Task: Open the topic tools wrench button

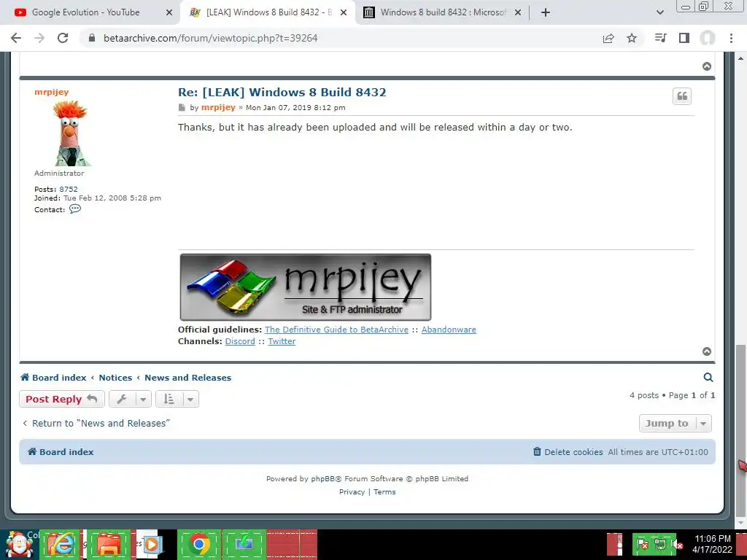Action: coord(130,399)
